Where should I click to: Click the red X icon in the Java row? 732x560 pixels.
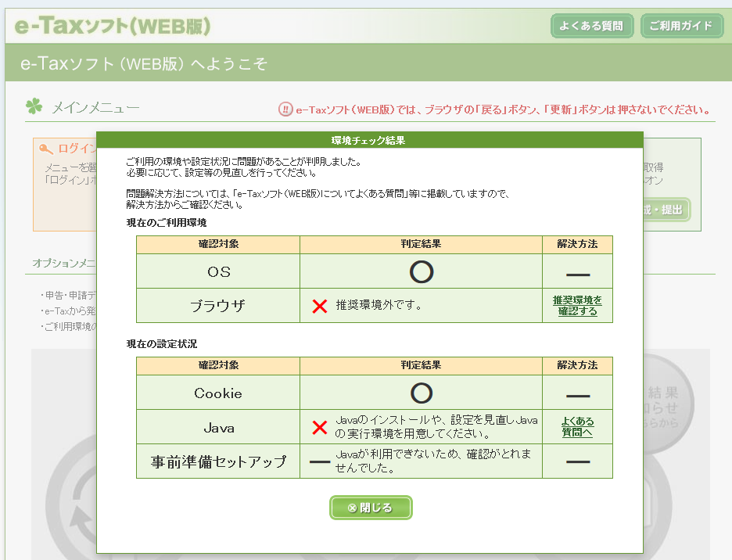pyautogui.click(x=320, y=427)
